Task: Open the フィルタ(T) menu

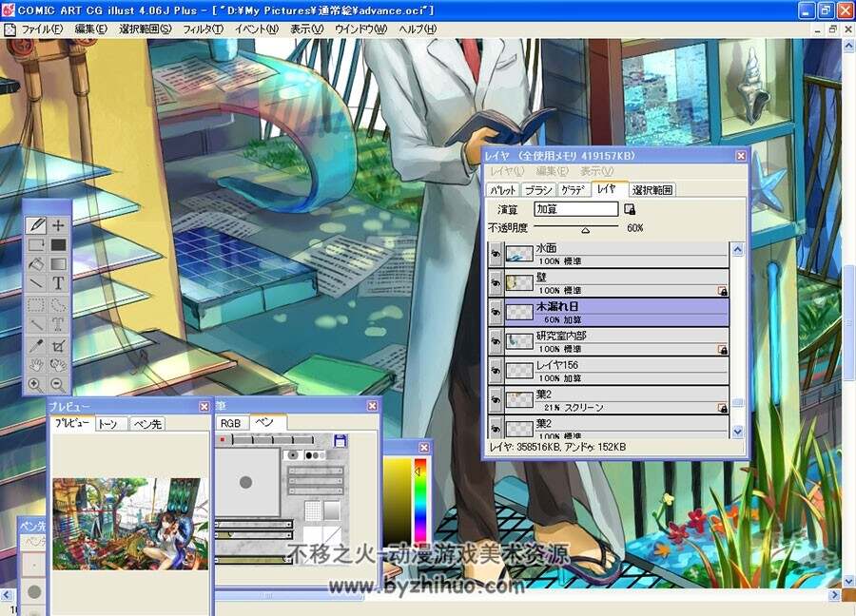Action: (x=203, y=29)
